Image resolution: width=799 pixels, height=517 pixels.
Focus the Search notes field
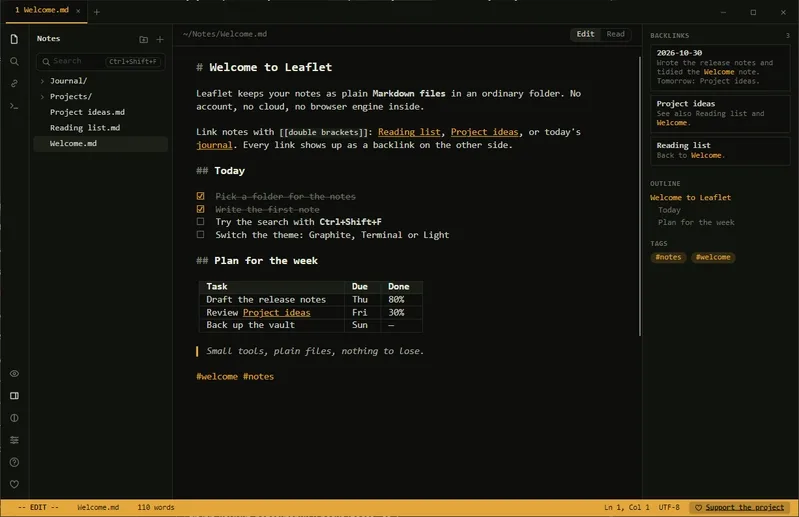tap(100, 61)
